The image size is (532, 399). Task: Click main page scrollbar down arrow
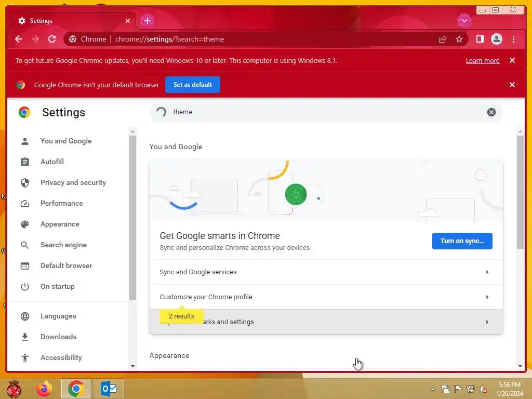point(520,366)
